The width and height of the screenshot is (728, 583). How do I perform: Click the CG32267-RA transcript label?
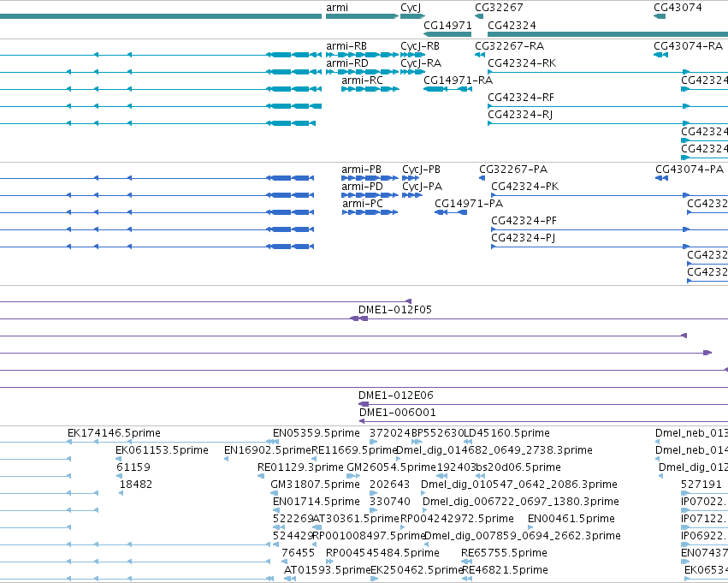pyautogui.click(x=509, y=46)
